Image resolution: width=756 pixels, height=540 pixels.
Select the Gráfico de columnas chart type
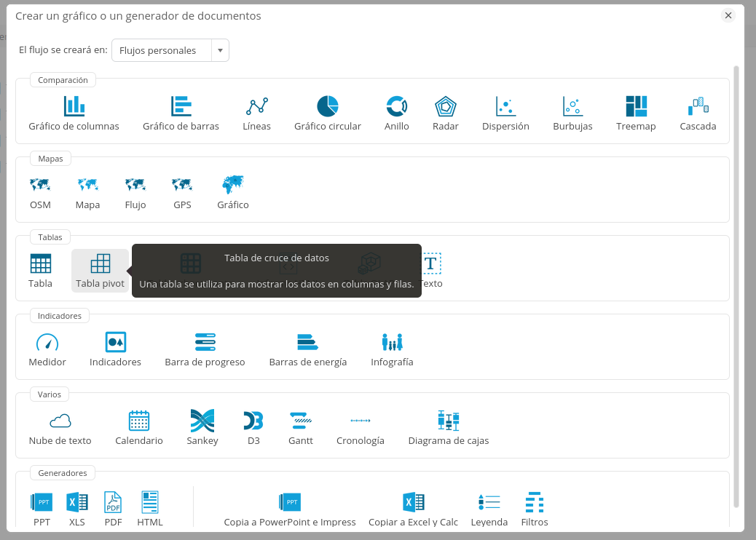coord(74,106)
